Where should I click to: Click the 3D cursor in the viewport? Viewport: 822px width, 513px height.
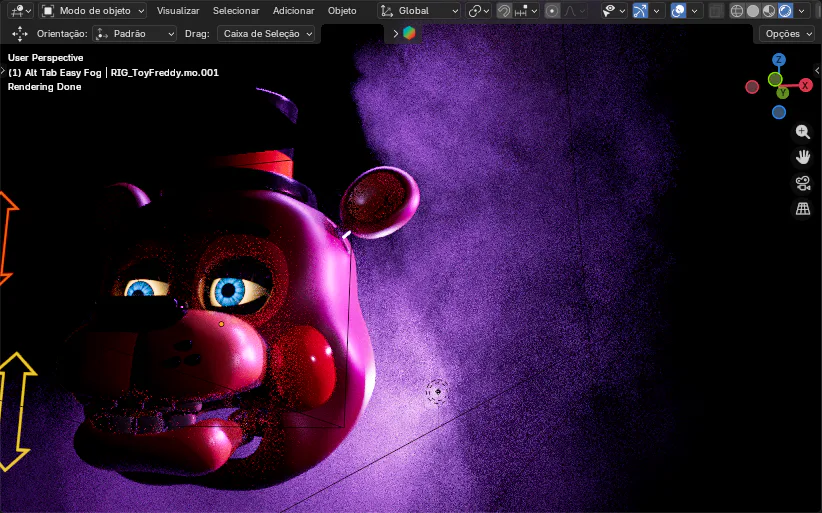coord(437,391)
